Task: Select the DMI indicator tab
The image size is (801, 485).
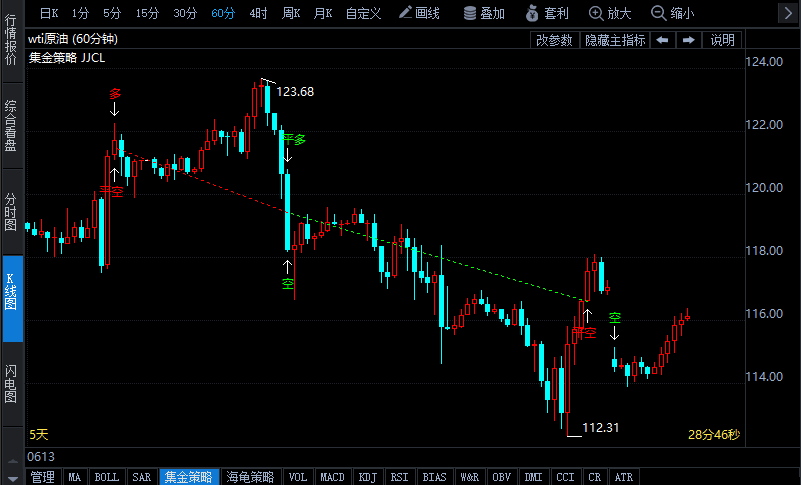Action: tap(533, 477)
